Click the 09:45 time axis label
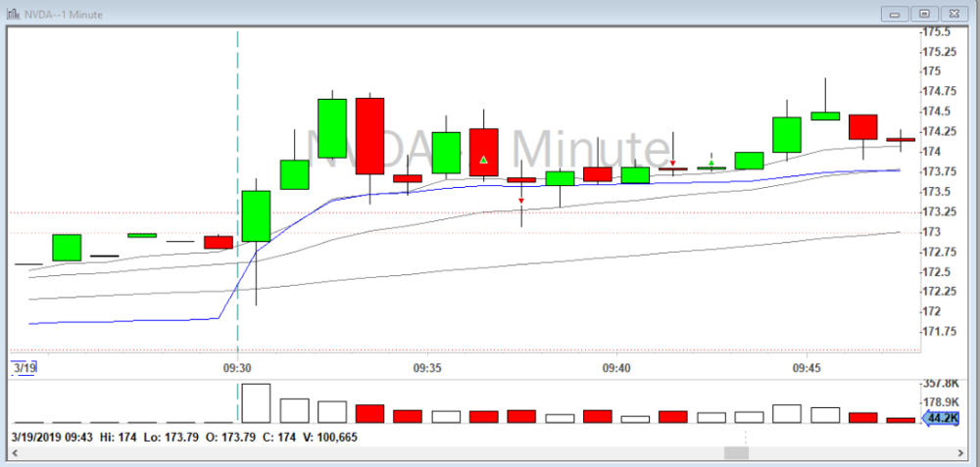The height and width of the screenshot is (467, 980). point(807,369)
